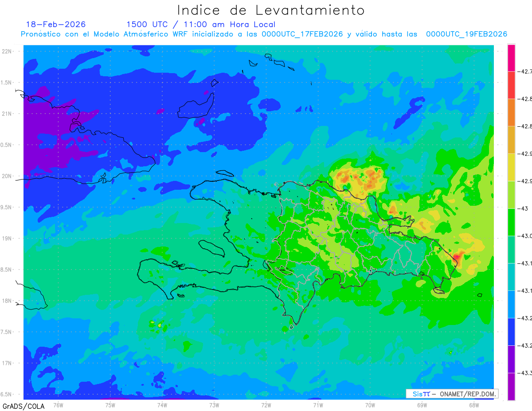Click the title 'Indice de Levantamiento'
Image resolution: width=532 pixels, height=411 pixels.
coord(271,10)
